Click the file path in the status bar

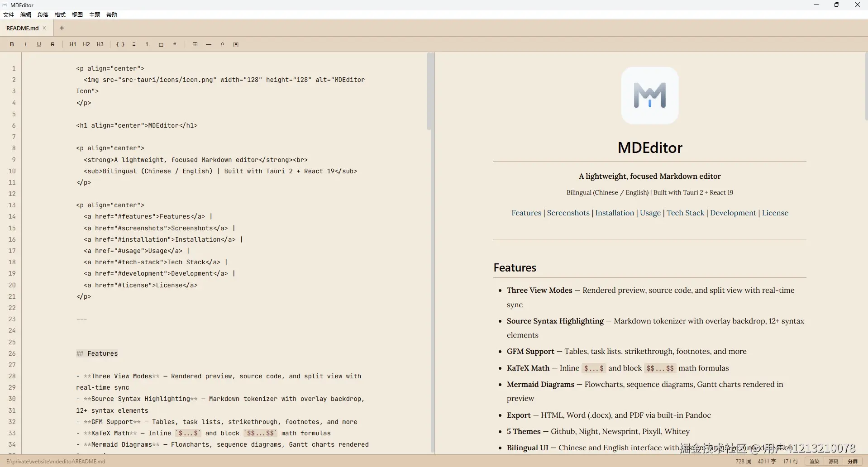(x=56, y=462)
